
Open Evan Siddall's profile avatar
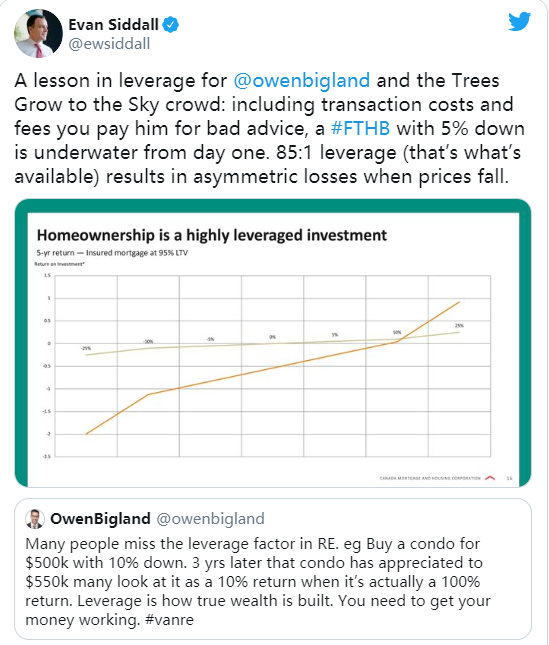[38, 33]
